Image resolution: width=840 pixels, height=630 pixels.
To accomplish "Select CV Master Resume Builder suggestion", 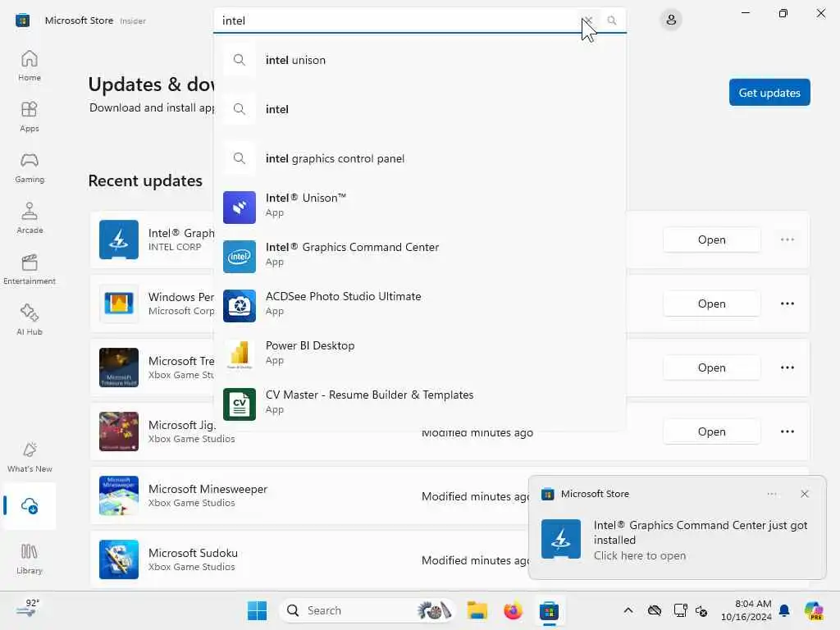I will pos(419,404).
